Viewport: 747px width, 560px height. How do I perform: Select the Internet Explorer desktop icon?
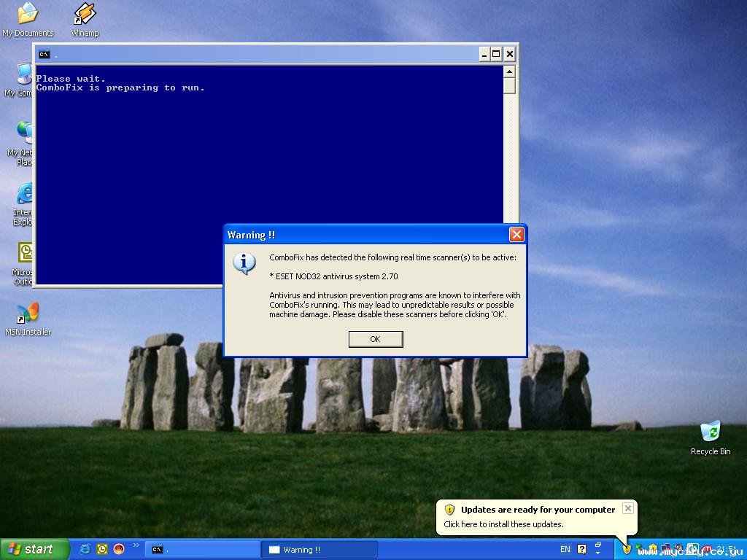tap(23, 204)
